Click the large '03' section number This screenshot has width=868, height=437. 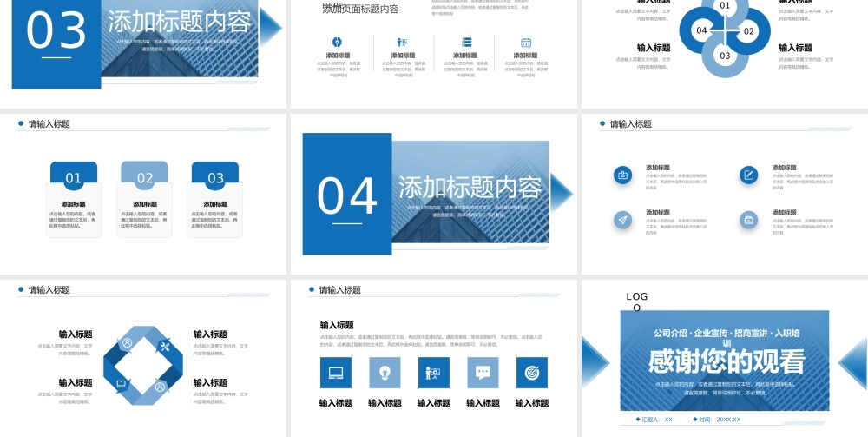click(56, 30)
